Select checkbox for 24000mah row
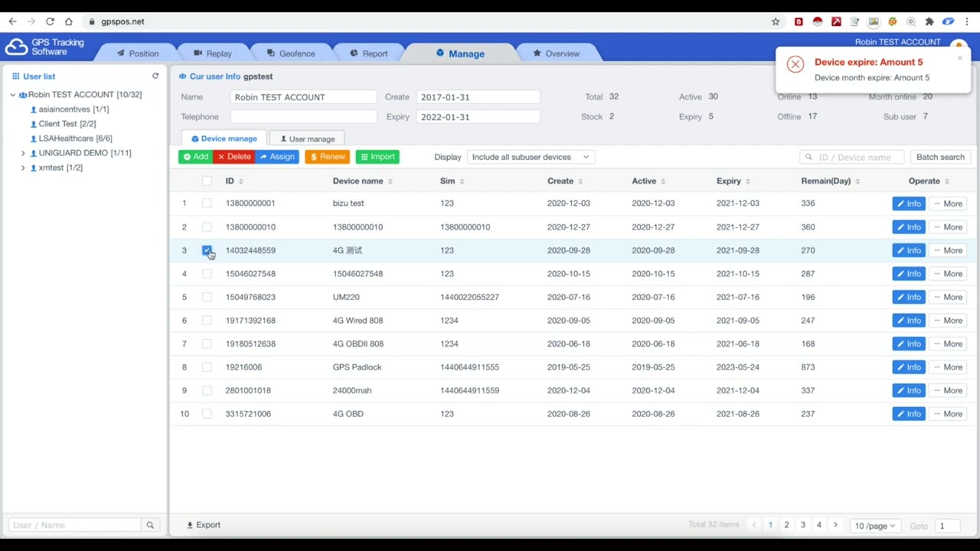 (207, 390)
